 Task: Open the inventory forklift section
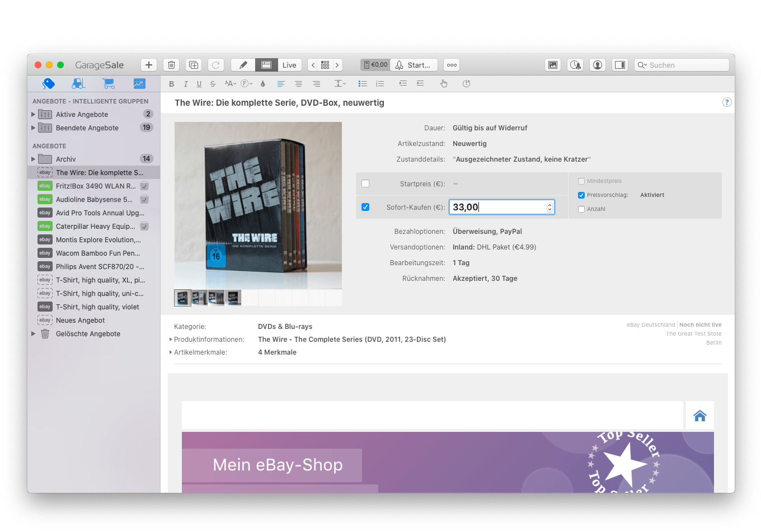[78, 83]
